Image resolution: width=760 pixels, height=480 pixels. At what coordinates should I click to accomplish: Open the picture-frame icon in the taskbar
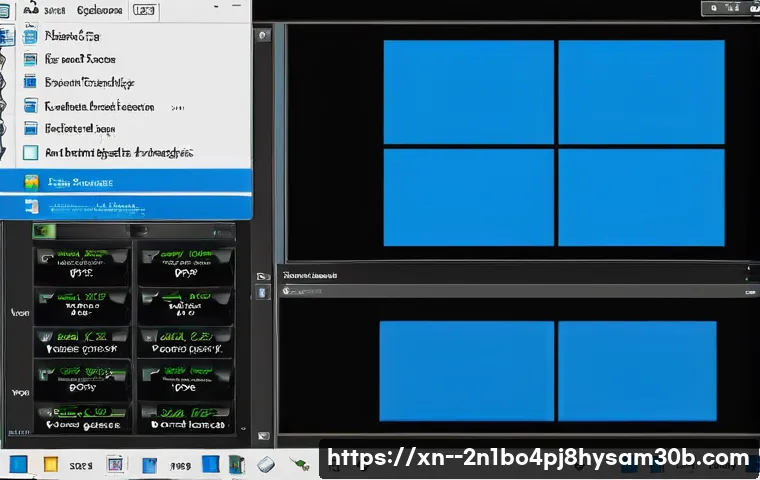(x=115, y=465)
